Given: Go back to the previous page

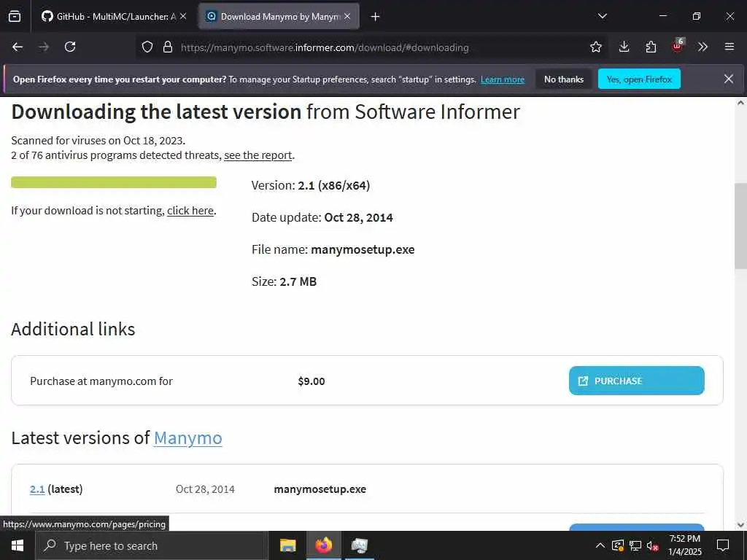Looking at the screenshot, I should point(18,47).
